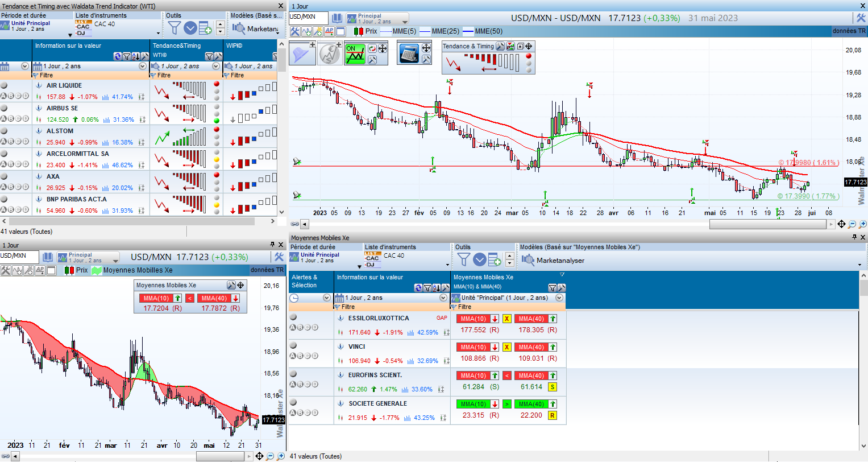Expand the blue circle dropdown in WTI Outils

pos(190,27)
